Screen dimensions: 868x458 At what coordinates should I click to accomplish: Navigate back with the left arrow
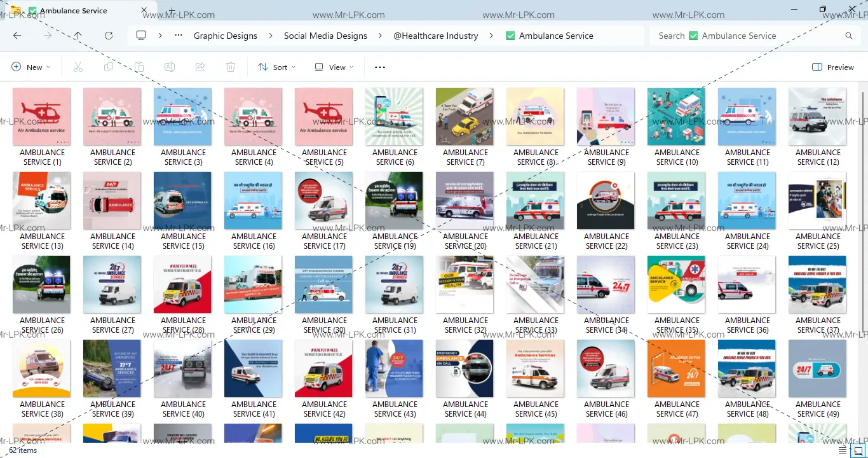tap(17, 36)
